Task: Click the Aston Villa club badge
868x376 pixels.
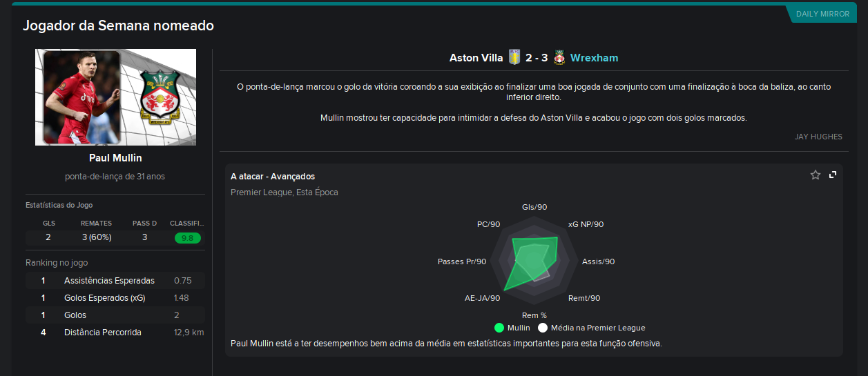Action: coord(514,57)
